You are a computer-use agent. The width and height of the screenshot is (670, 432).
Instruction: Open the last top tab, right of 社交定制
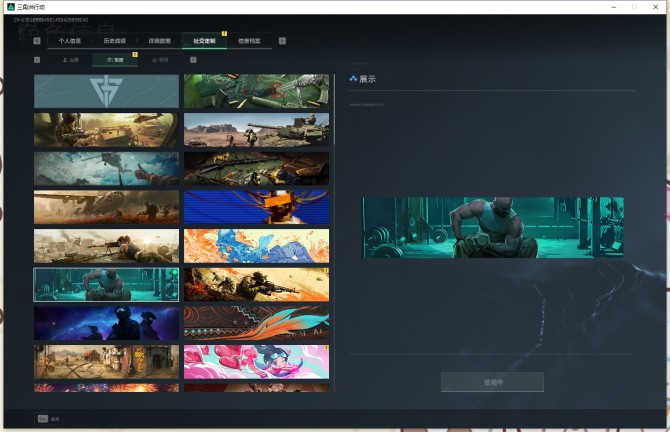[x=249, y=41]
